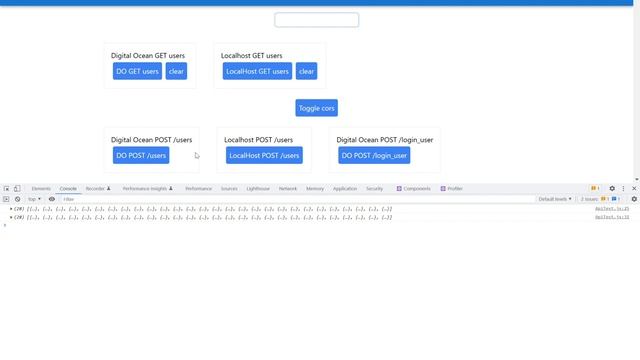Click the 'Localhost POST /users' heading text
Screen dimensions: 640x360
[x=258, y=140]
